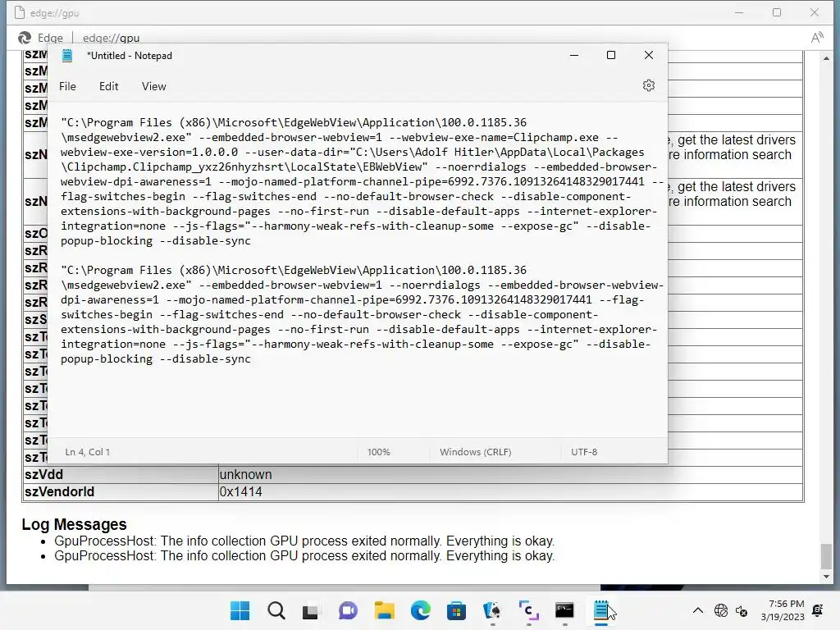
Task: Open the Chat app on taskbar
Action: [348, 610]
